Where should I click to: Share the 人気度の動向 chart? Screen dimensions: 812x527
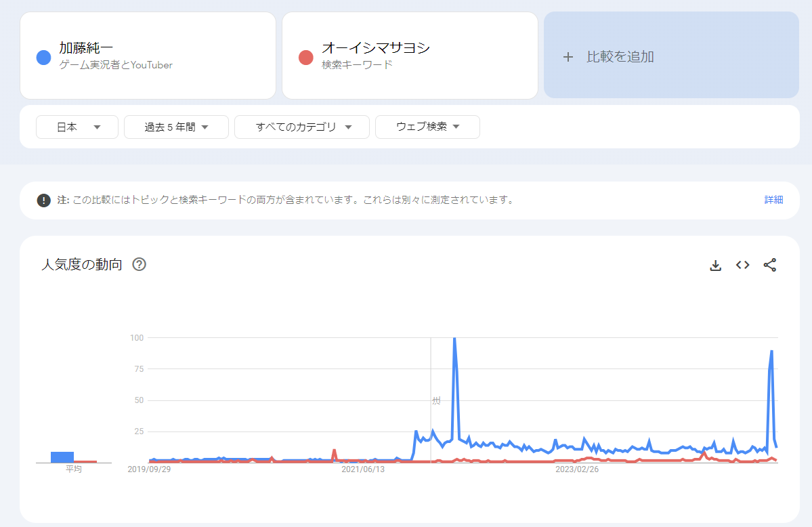[x=770, y=266]
